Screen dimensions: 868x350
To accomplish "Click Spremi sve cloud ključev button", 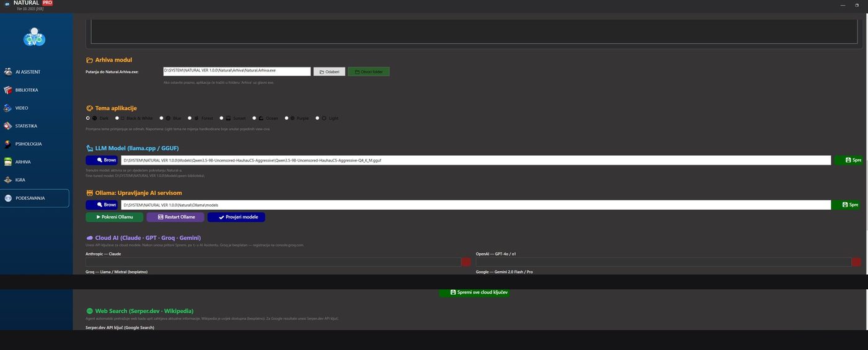I will pyautogui.click(x=475, y=292).
